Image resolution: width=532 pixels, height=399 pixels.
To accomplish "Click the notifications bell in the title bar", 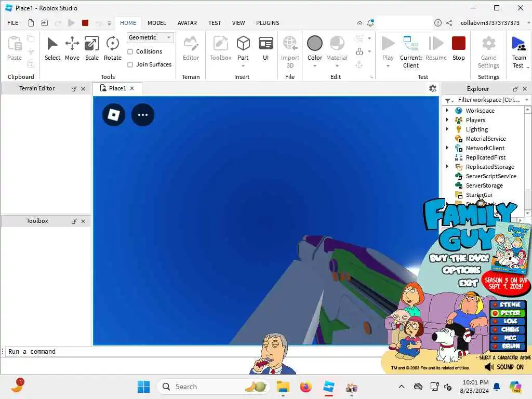I will coord(370,23).
